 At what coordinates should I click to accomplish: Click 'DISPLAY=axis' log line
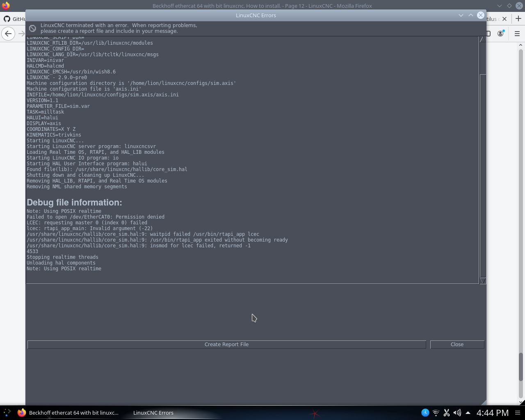tap(44, 123)
